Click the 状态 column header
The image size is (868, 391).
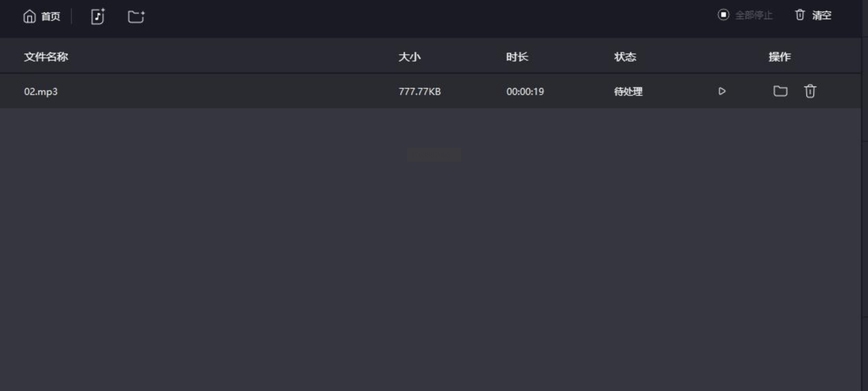[x=625, y=57]
